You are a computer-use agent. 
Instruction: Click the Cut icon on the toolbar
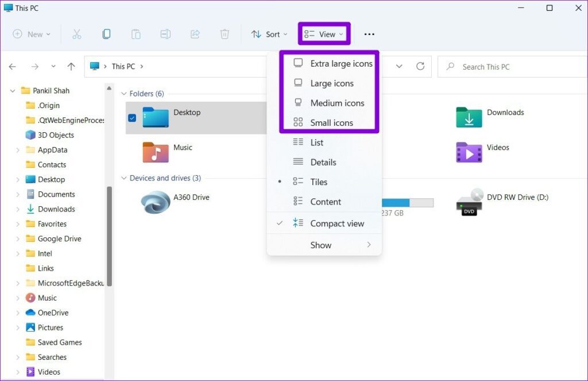(x=77, y=34)
